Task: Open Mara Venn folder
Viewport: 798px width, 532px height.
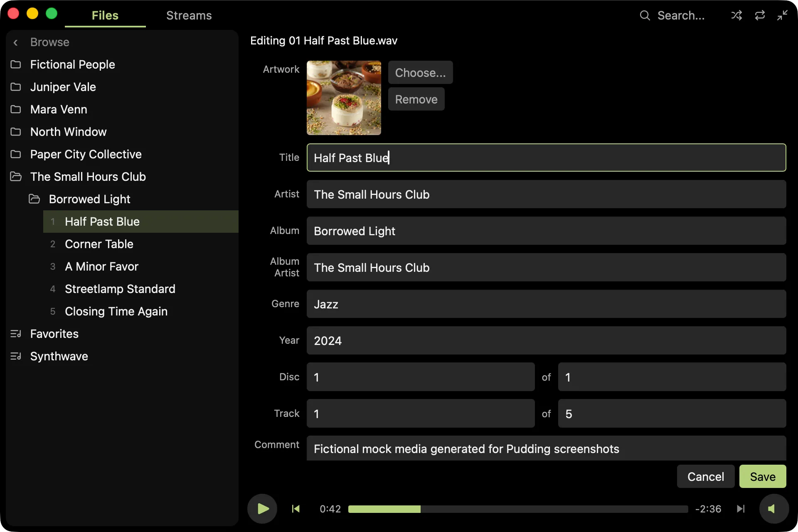Action: pyautogui.click(x=122, y=109)
